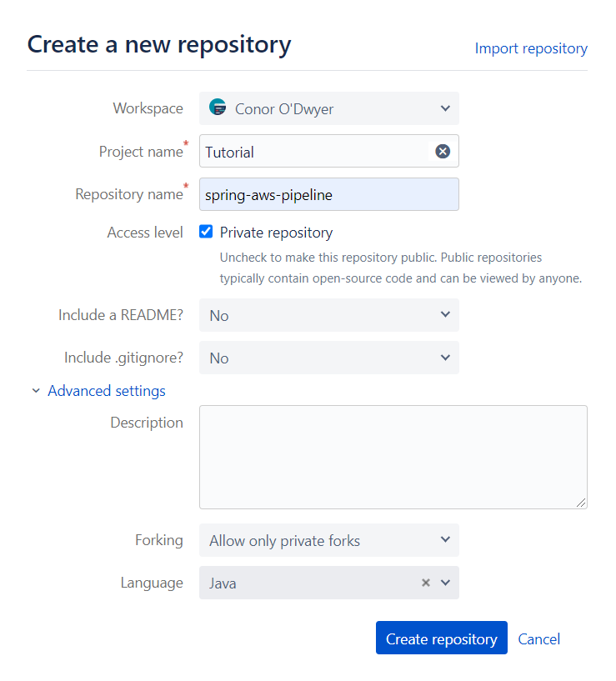Click the Create repository button
Viewport: 616px width, 681px height.
point(441,638)
